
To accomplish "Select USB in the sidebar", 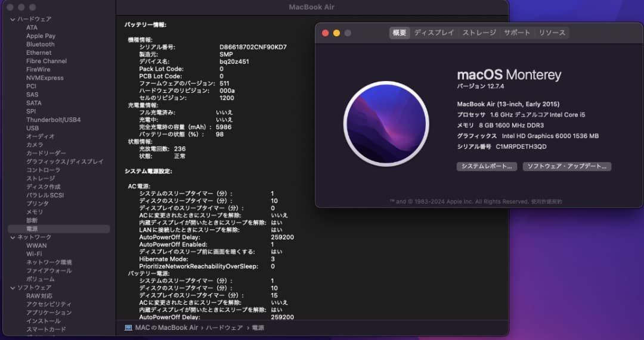I will tap(32, 128).
